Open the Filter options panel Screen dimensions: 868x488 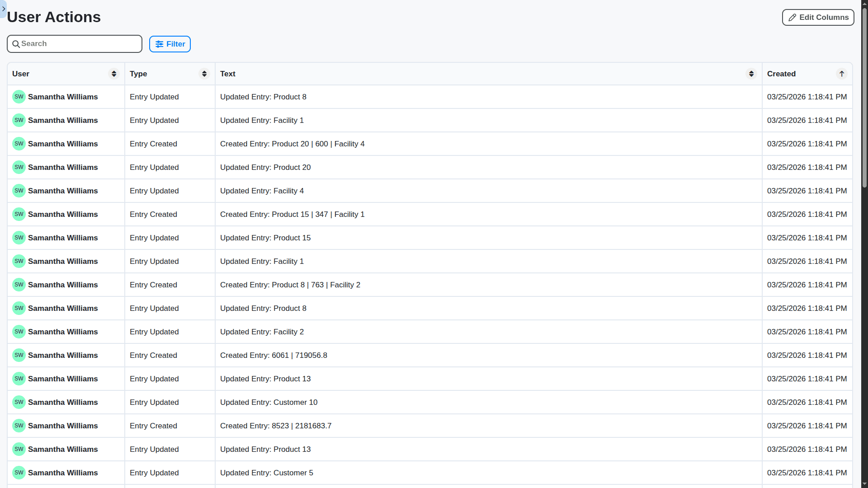tap(170, 44)
